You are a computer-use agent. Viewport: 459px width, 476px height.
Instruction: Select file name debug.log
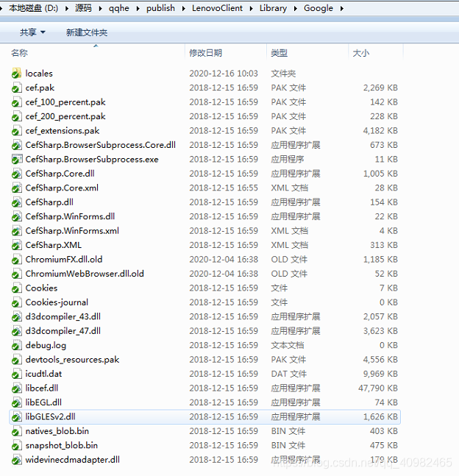(x=46, y=345)
